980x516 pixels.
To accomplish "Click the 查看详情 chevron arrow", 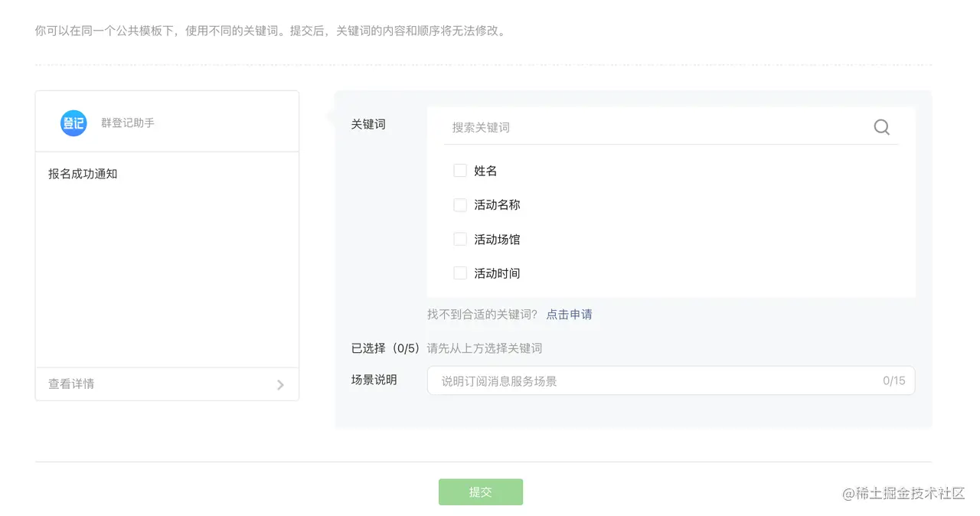I will [280, 384].
